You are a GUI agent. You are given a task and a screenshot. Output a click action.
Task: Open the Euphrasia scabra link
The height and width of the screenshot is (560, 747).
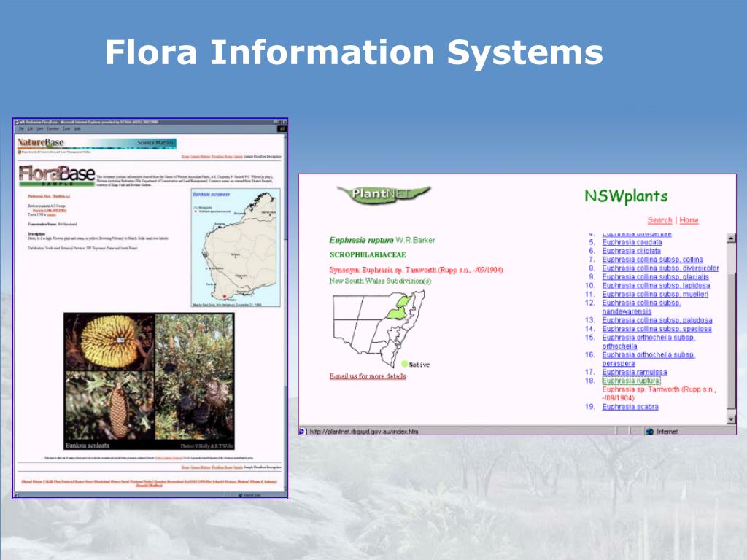point(630,407)
